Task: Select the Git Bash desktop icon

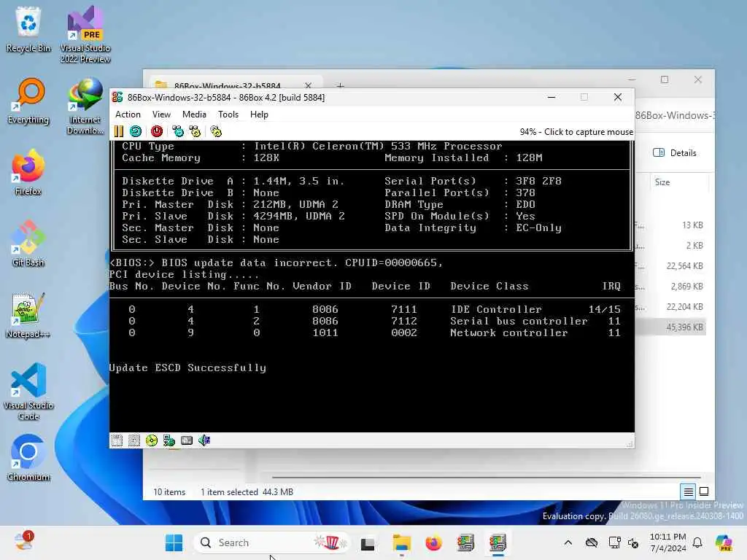Action: (x=28, y=244)
